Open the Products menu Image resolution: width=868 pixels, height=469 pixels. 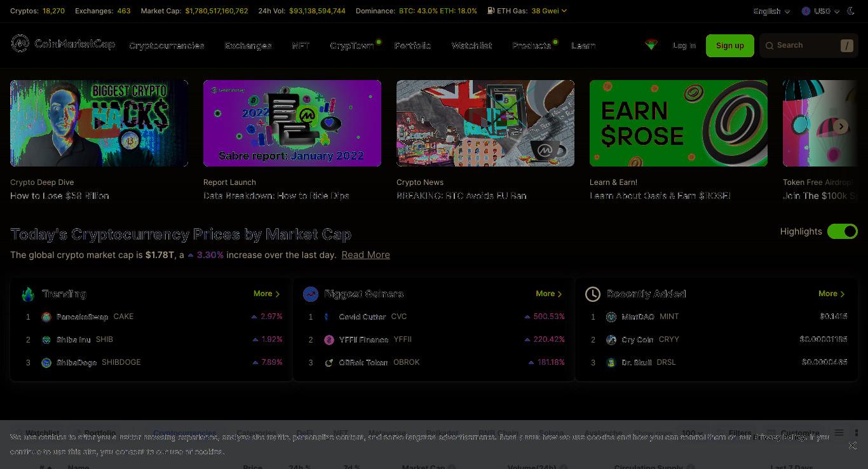tap(531, 46)
